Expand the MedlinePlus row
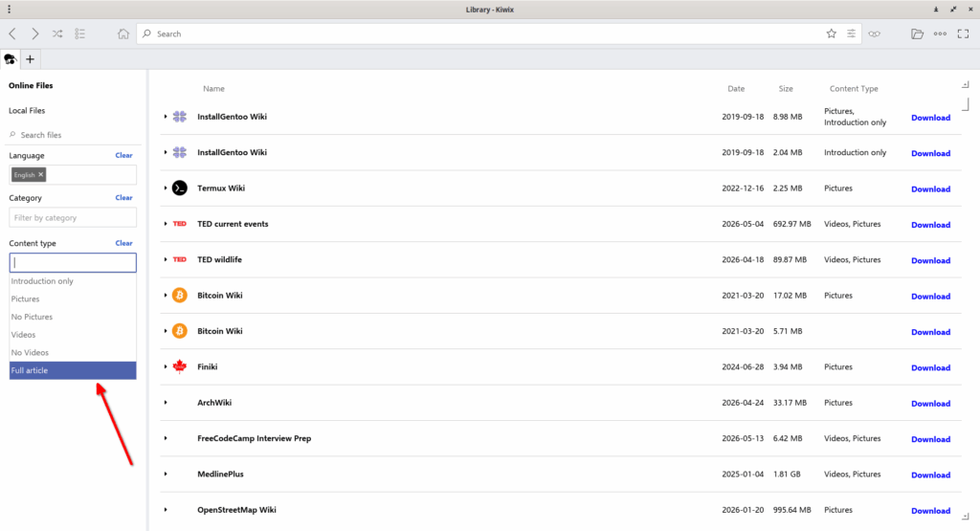This screenshot has height=531, width=980. (166, 474)
